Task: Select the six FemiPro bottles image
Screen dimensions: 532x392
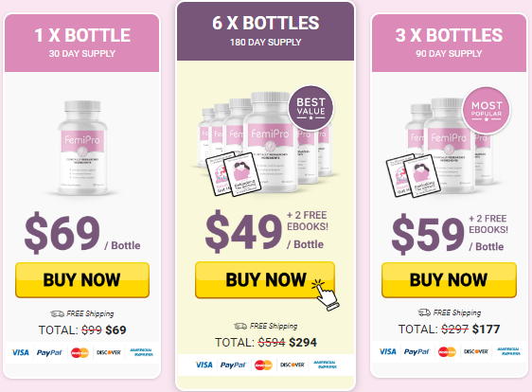Action: [265, 143]
